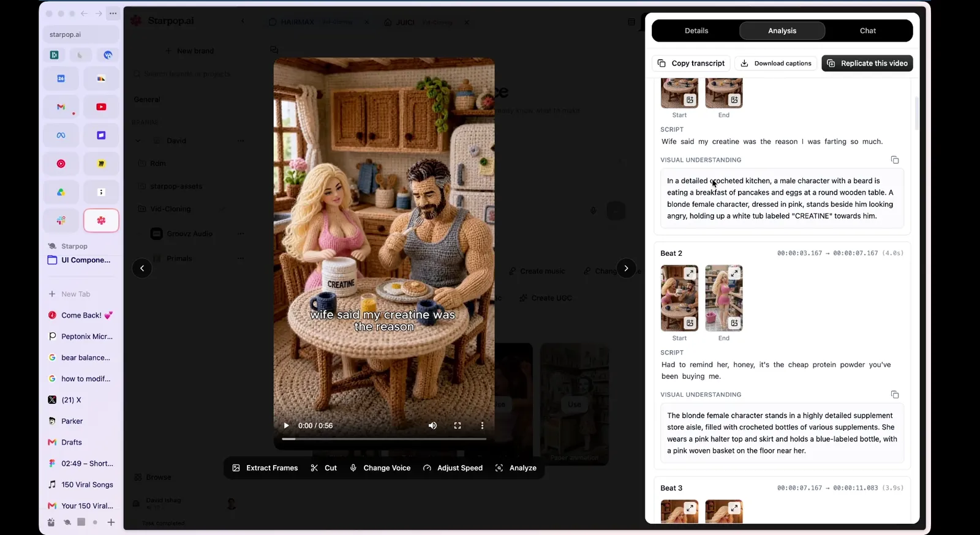Viewport: 980px width, 535px height.
Task: Open the Your 150 Viral... tab
Action: tap(81, 506)
